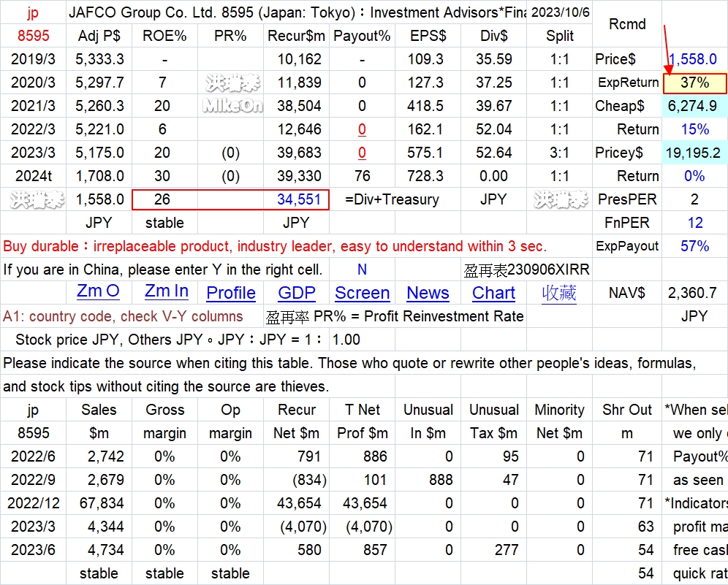Select the China Y/N entry cell showing N

362,269
